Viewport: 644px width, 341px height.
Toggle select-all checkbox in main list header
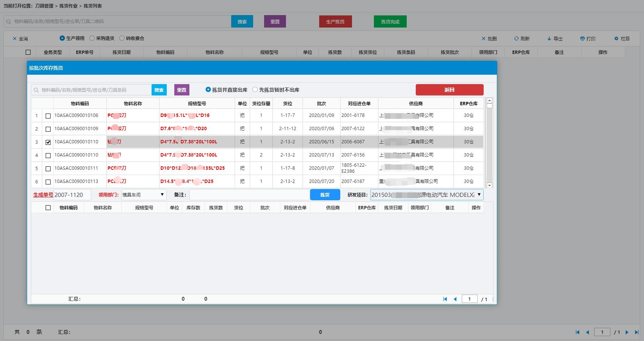coord(28,52)
